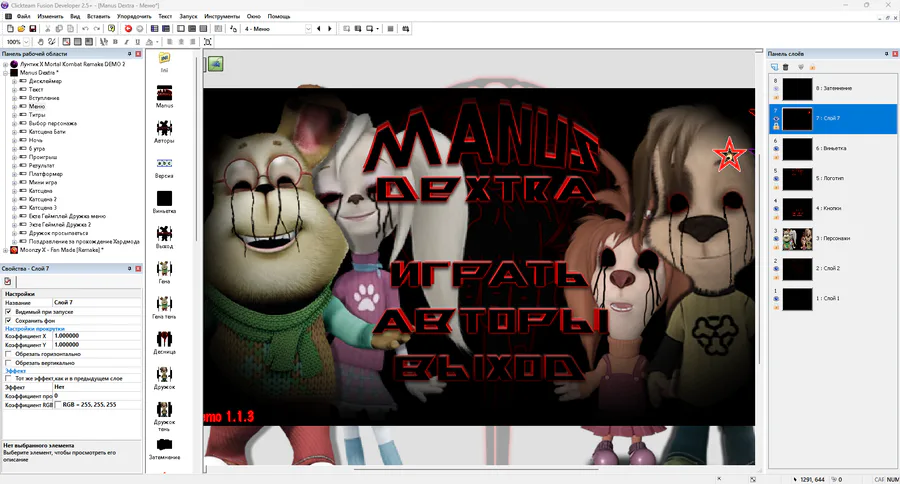Screen dimensions: 900x484
Task: Select the hand pan tool
Action: [41, 42]
